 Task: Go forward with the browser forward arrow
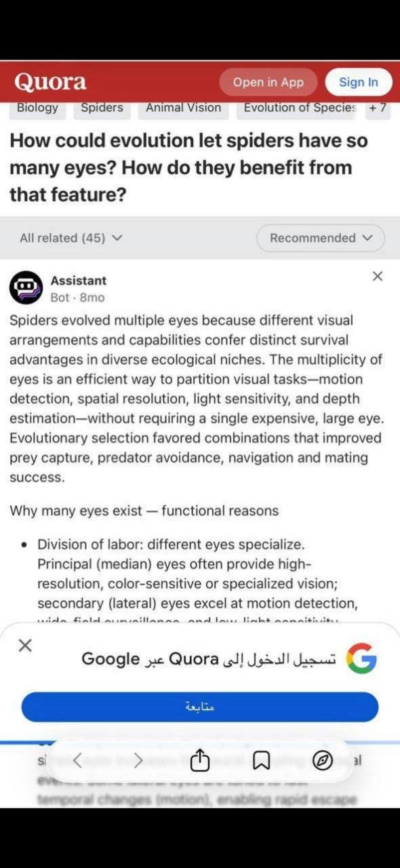pos(138,761)
